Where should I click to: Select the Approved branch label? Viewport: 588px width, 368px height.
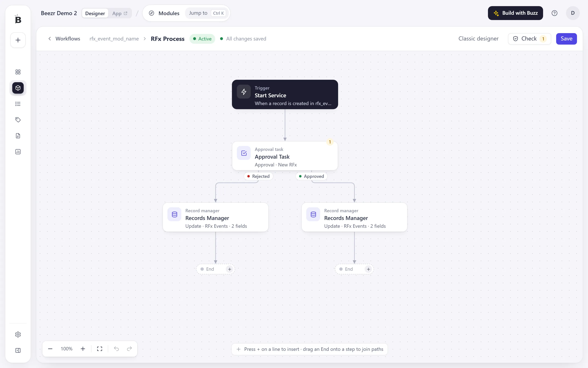pyautogui.click(x=311, y=176)
